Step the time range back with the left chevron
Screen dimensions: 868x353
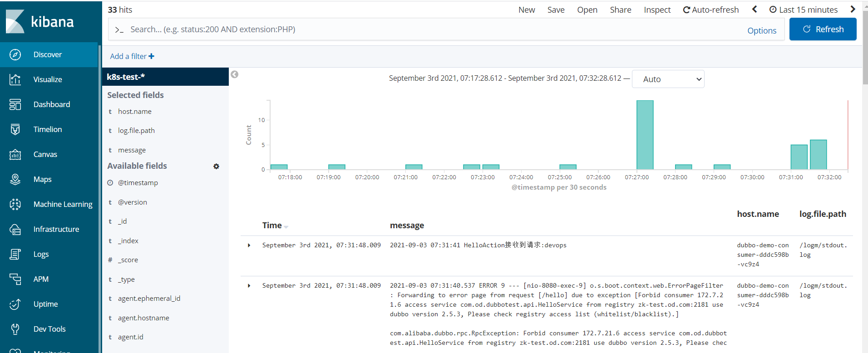(755, 9)
